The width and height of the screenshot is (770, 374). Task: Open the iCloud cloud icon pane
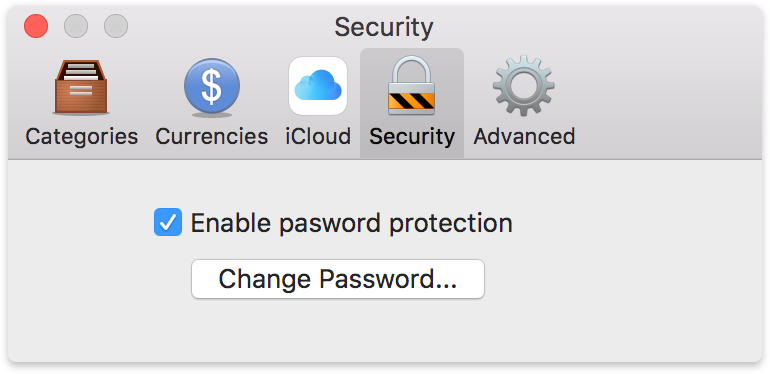(318, 86)
